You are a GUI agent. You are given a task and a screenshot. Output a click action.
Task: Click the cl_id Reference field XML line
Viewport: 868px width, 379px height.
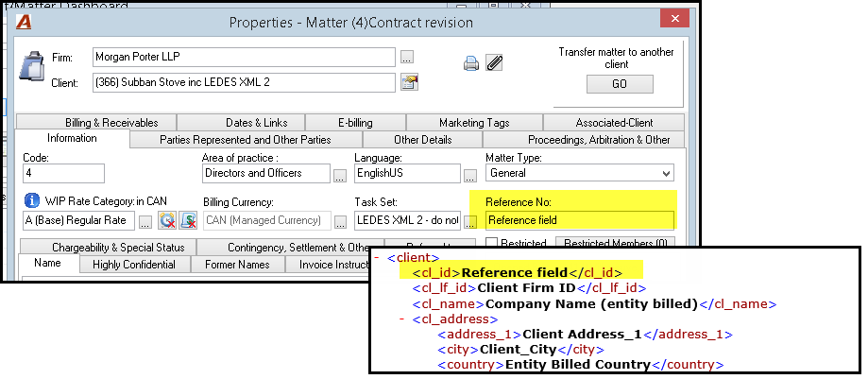click(518, 272)
